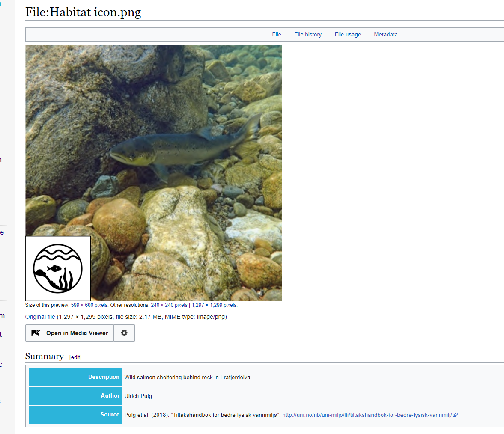Follow the uni.no Tiltakshandbok source URL
The image size is (504, 434).
367,415
